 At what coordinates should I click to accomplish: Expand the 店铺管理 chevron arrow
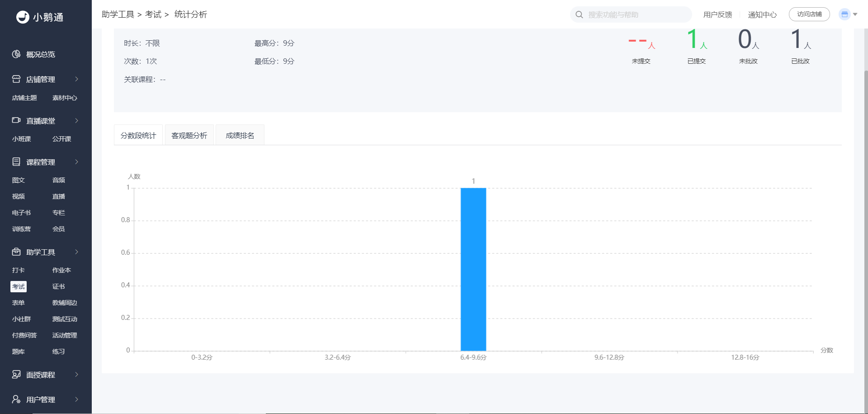coord(77,79)
